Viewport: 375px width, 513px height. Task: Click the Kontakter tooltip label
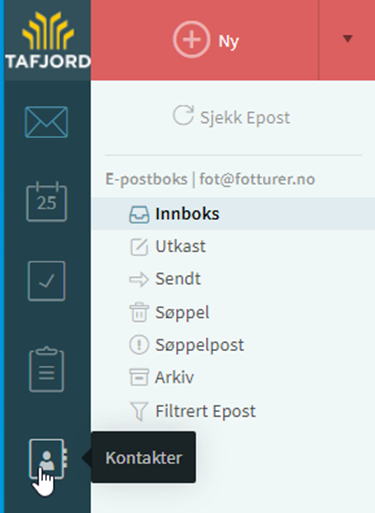(144, 457)
